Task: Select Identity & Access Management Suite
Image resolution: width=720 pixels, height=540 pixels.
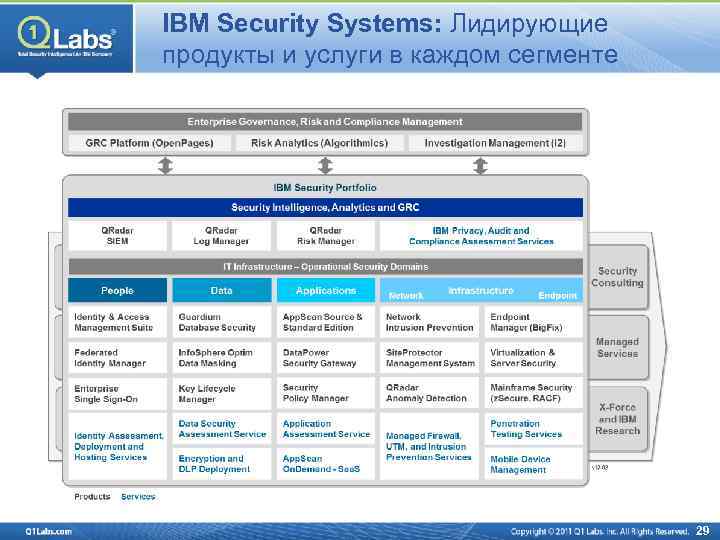Action: (118, 322)
